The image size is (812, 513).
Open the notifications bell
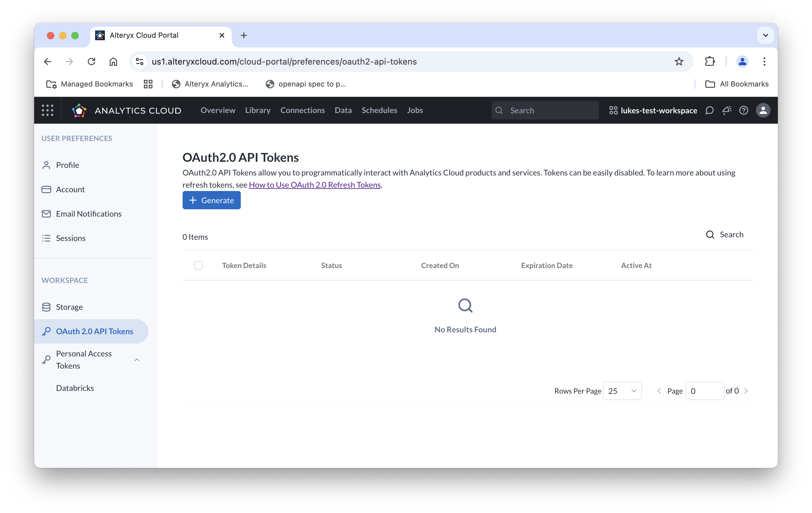[727, 110]
